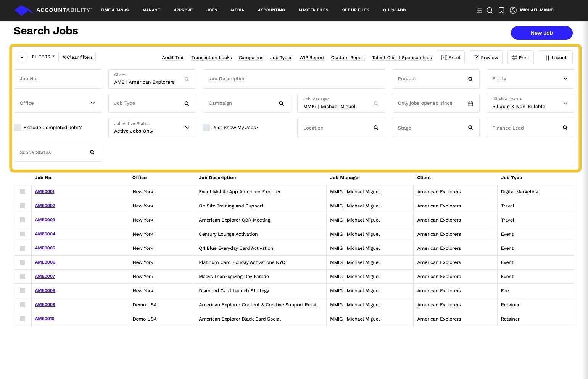Viewport: 588px width, 379px height.
Task: Click the global search magnifier icon
Action: click(490, 10)
